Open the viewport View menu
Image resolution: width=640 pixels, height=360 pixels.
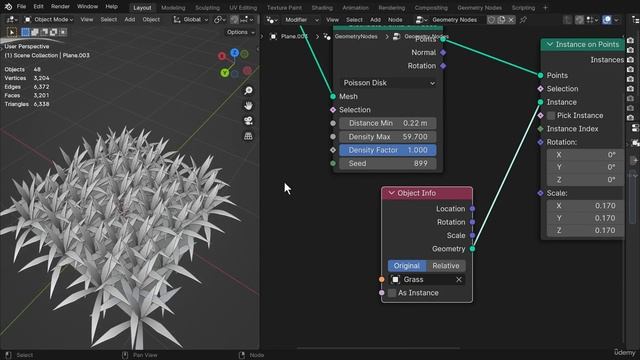pos(87,19)
